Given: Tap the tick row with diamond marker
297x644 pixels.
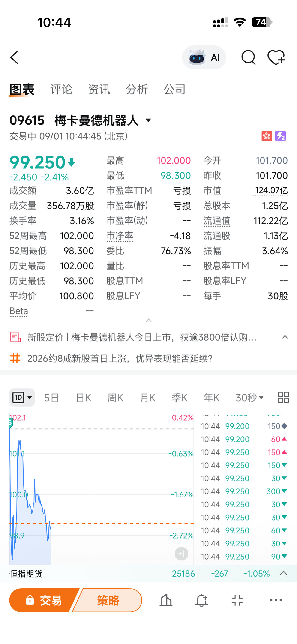Looking at the screenshot, I should pos(244,426).
